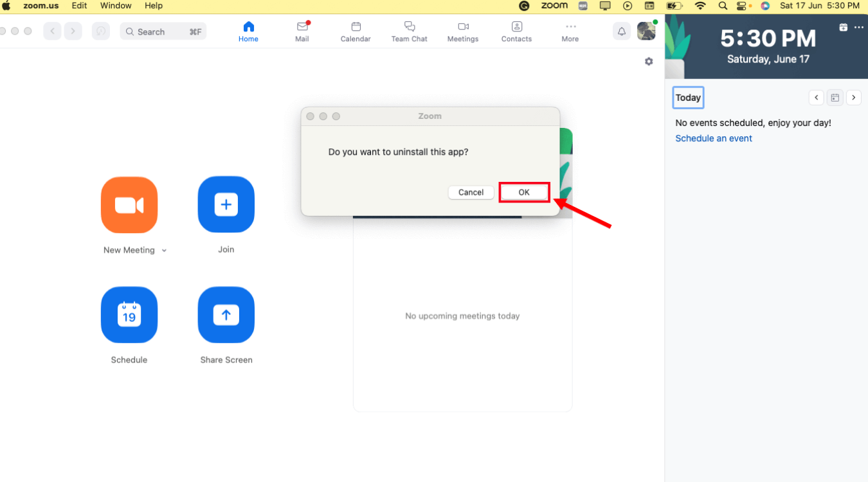The width and height of the screenshot is (868, 482).
Task: Open the Help menu
Action: (154, 6)
